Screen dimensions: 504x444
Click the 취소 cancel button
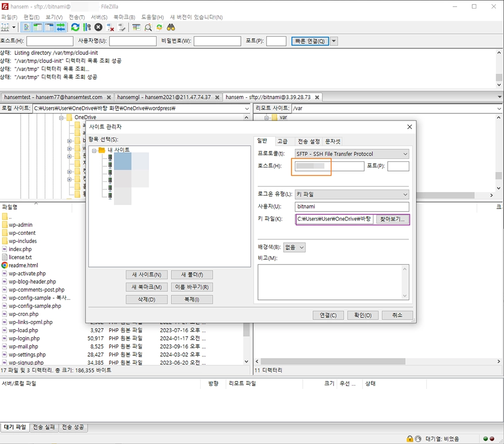click(397, 315)
